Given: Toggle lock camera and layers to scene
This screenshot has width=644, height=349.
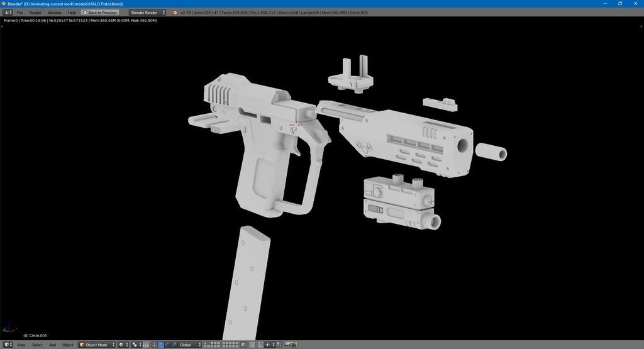Looking at the screenshot, I should (244, 345).
